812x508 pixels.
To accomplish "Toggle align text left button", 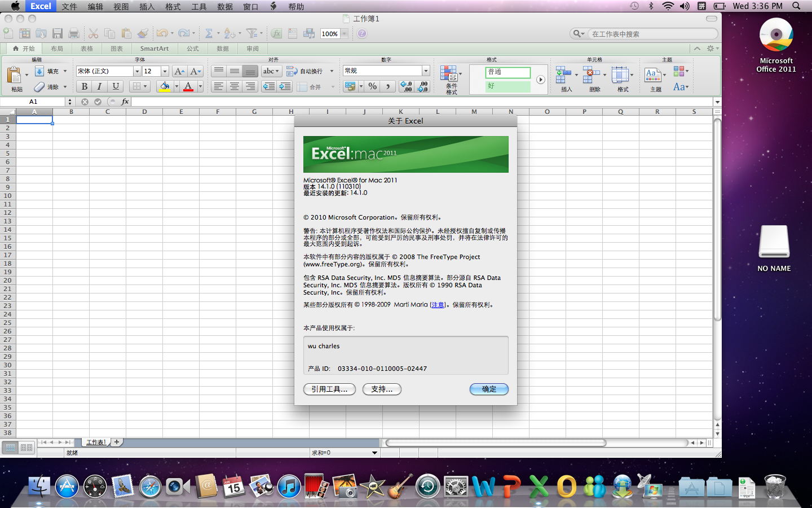I will tap(219, 86).
